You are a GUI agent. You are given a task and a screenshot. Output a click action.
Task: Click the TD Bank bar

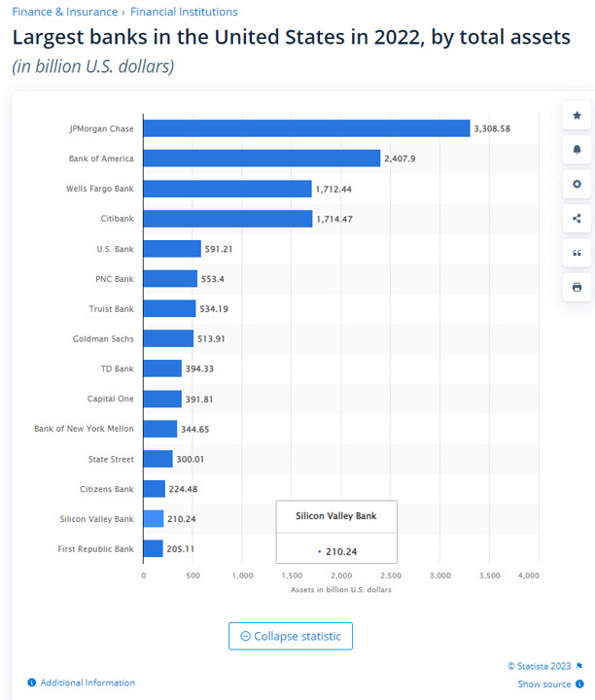162,368
